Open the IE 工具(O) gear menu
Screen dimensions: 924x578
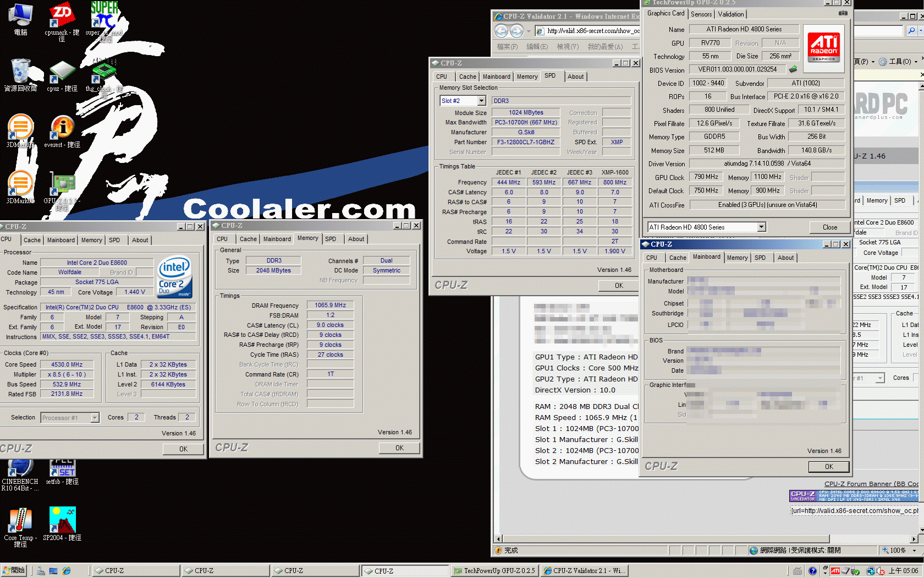898,62
